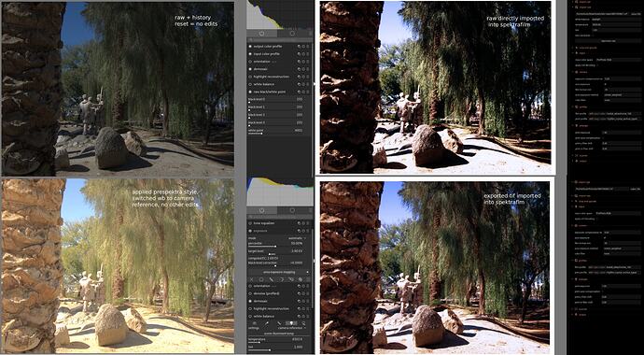644x355 pixels.
Task: Enable orientation module in upper panel
Action: click(250, 62)
